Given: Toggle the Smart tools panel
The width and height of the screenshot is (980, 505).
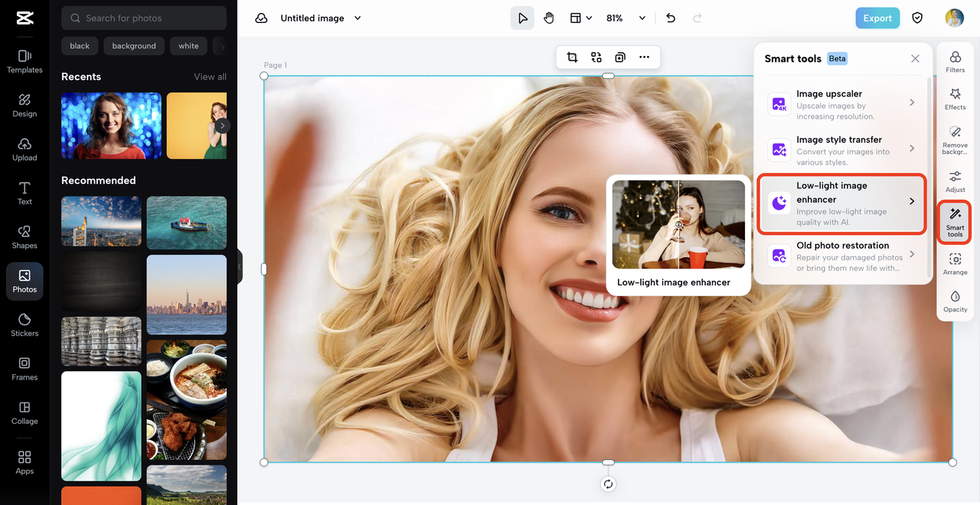Looking at the screenshot, I should point(955,223).
